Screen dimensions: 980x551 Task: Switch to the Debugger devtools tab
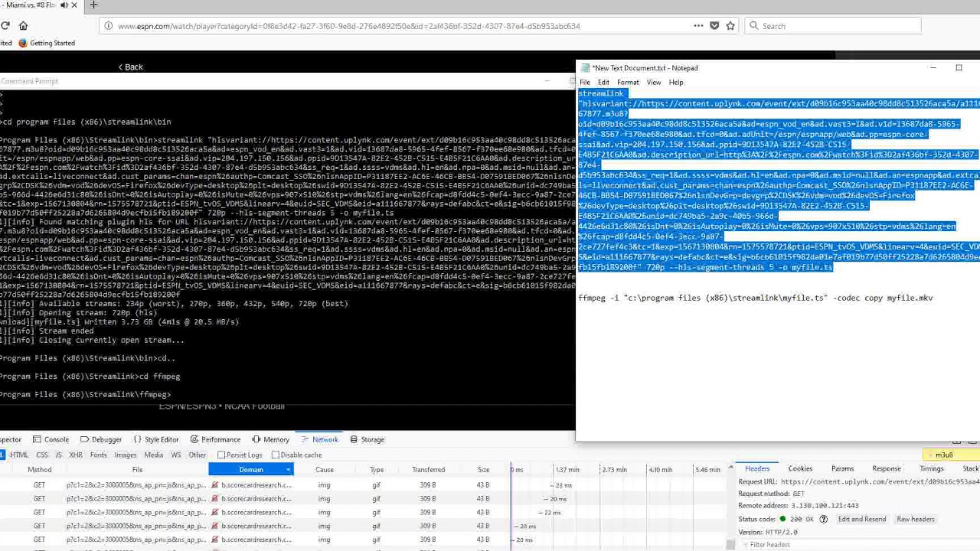tap(100, 439)
